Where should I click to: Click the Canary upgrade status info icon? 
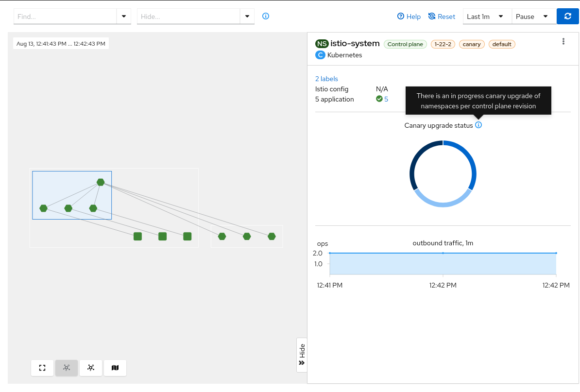tap(478, 125)
